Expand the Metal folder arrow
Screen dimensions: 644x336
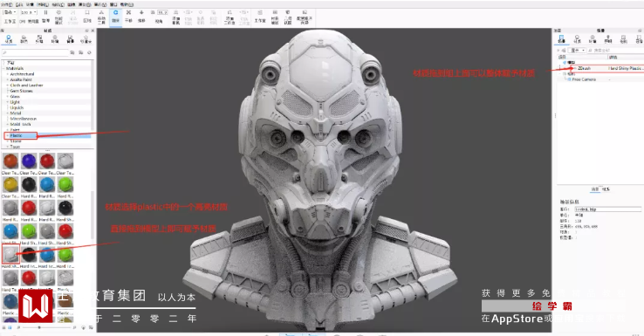point(7,113)
